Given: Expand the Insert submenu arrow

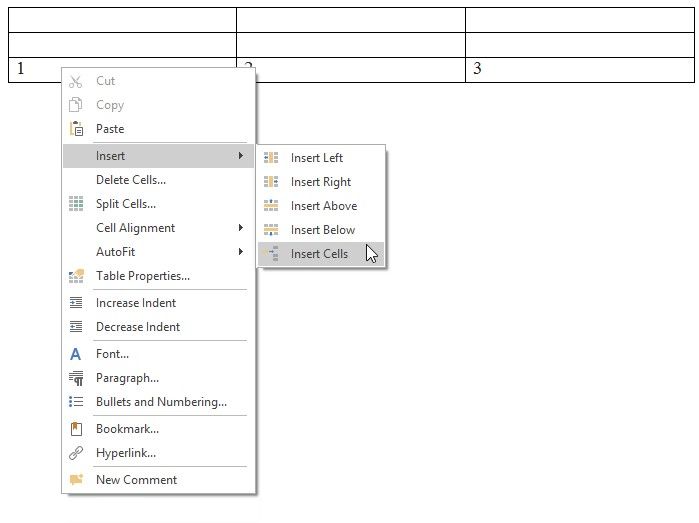Looking at the screenshot, I should pyautogui.click(x=240, y=156).
